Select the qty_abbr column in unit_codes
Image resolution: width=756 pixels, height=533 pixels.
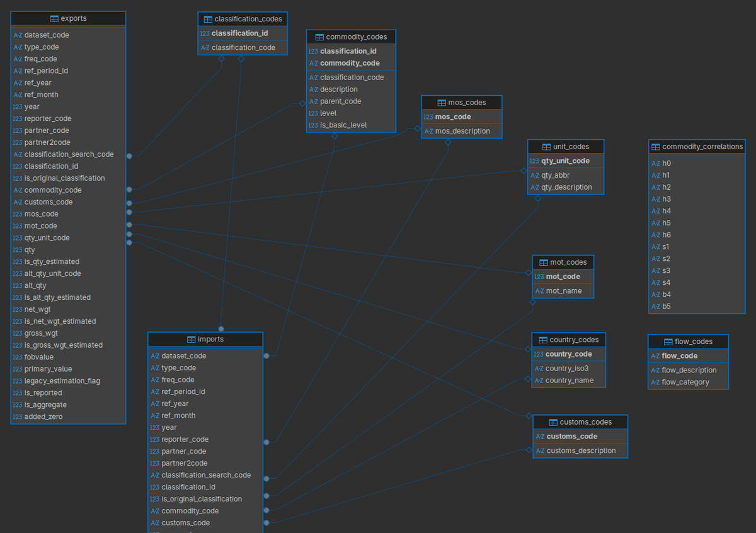pyautogui.click(x=556, y=175)
